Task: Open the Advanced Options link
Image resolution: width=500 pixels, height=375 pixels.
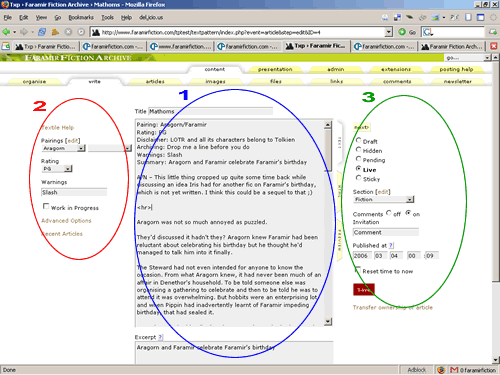Action: (66, 221)
